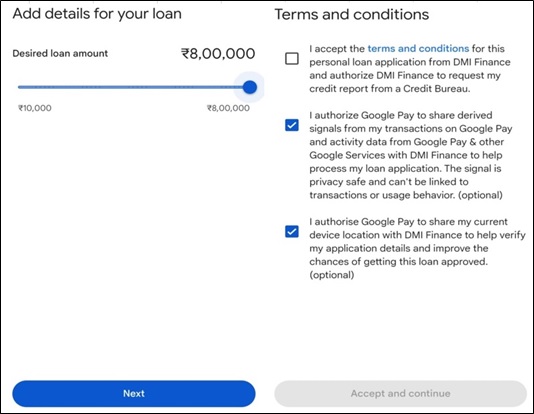This screenshot has height=414, width=534.
Task: Click the middle of the loan slider track
Action: [x=134, y=87]
